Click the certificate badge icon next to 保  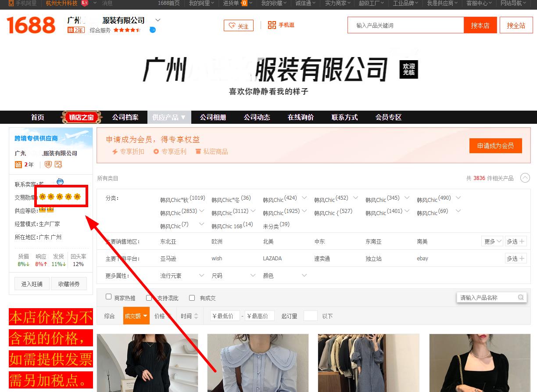click(x=58, y=165)
